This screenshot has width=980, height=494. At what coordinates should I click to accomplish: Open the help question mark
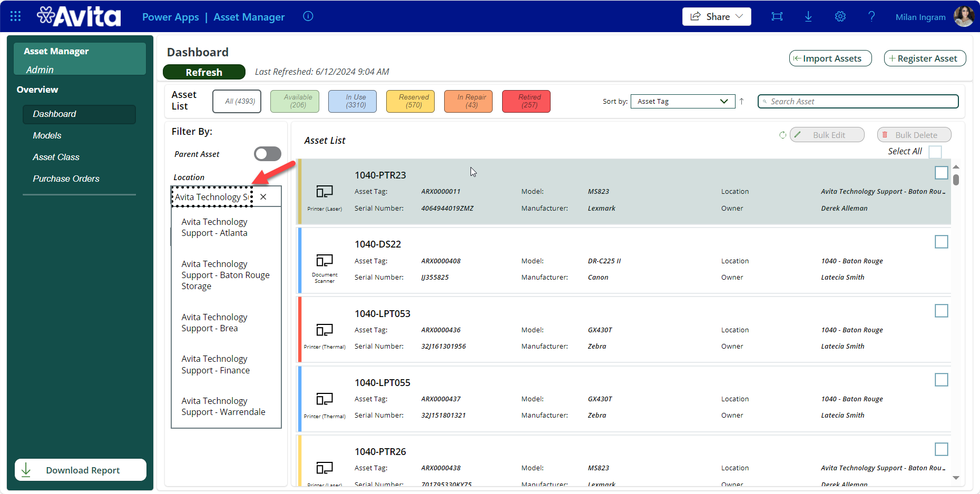[x=871, y=16]
